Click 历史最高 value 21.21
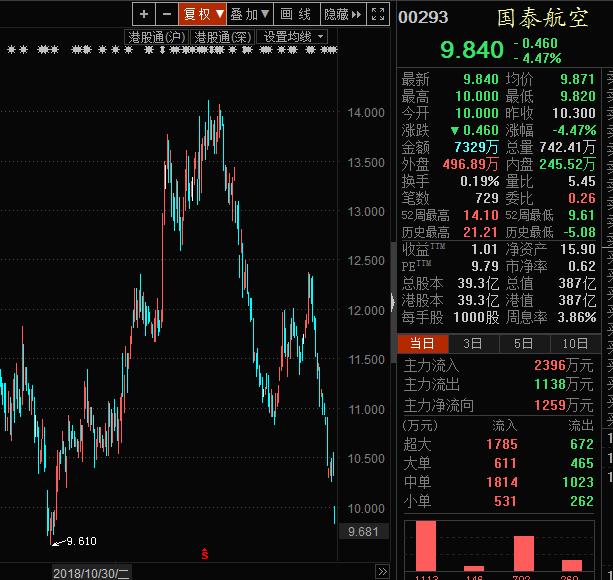Viewport: 613px width, 580px height. click(x=480, y=233)
